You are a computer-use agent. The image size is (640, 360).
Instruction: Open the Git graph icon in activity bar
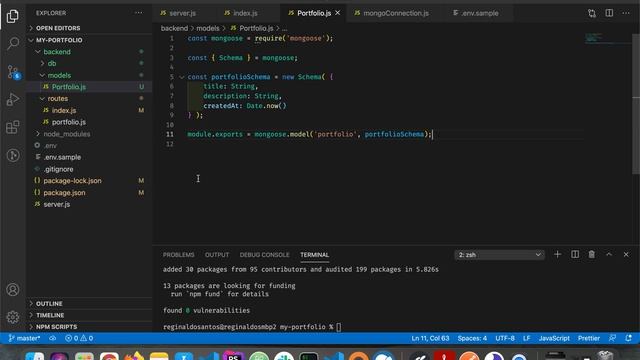(13, 155)
